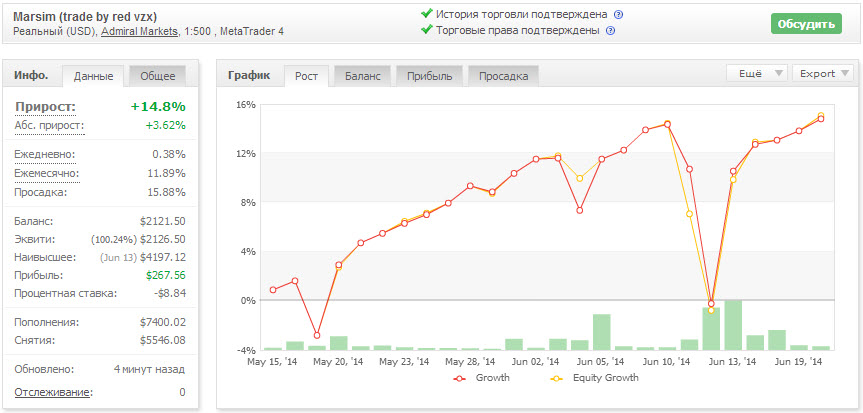Click help icon beside history verified text

[618, 15]
